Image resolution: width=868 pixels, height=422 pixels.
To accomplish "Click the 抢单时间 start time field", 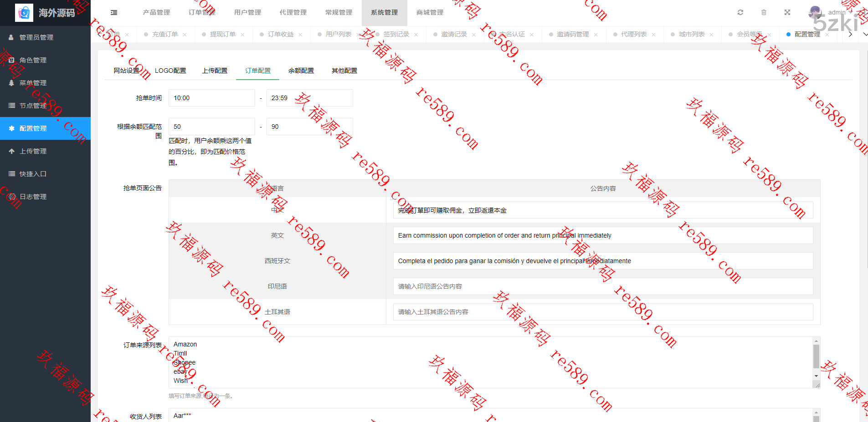I will click(x=211, y=98).
